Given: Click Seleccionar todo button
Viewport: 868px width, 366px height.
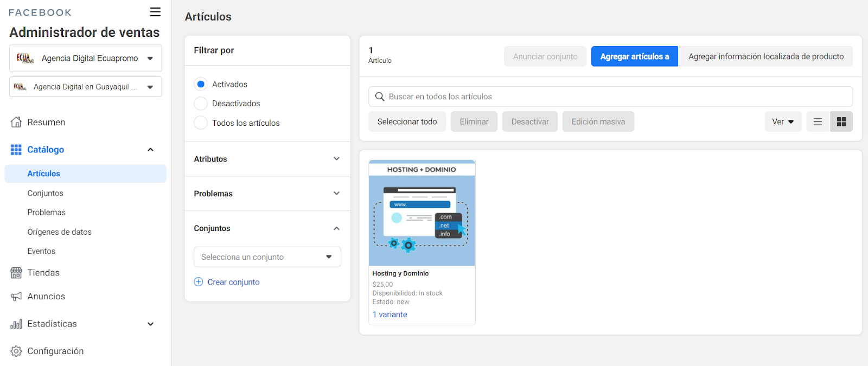Looking at the screenshot, I should [407, 121].
